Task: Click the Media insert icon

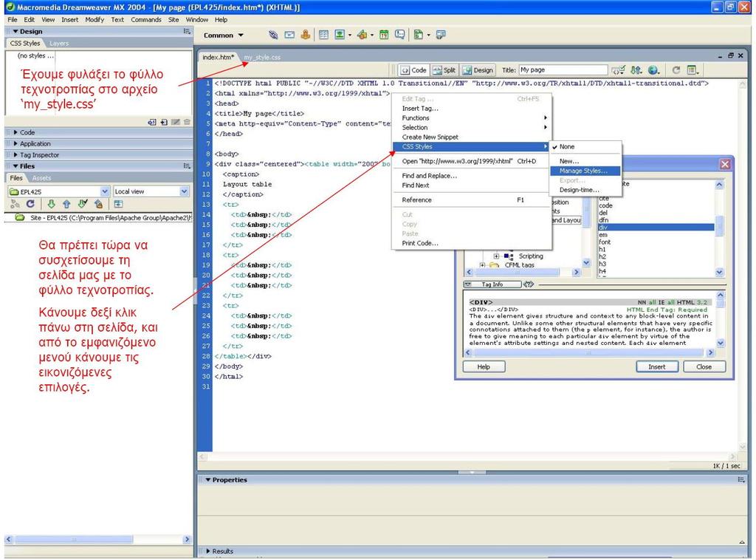Action: (x=362, y=35)
